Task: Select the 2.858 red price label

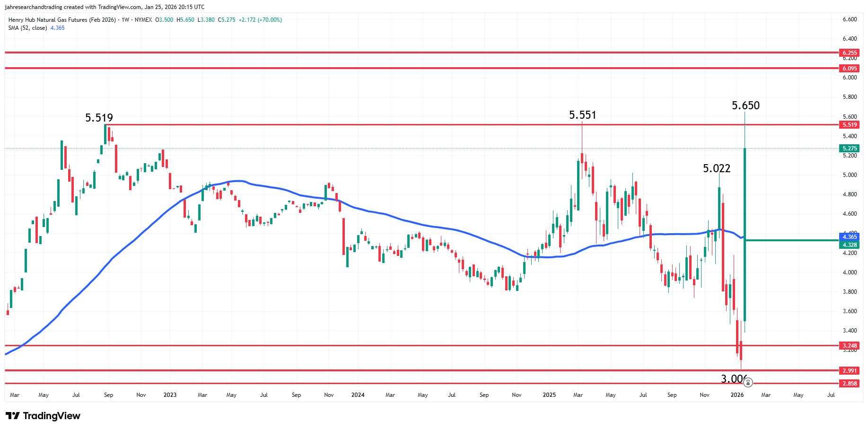Action: coord(850,384)
